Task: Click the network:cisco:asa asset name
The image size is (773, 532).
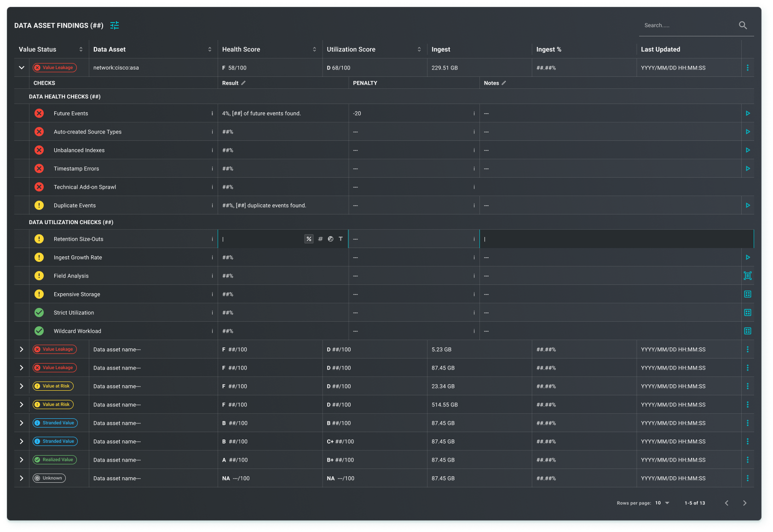Action: pos(116,68)
